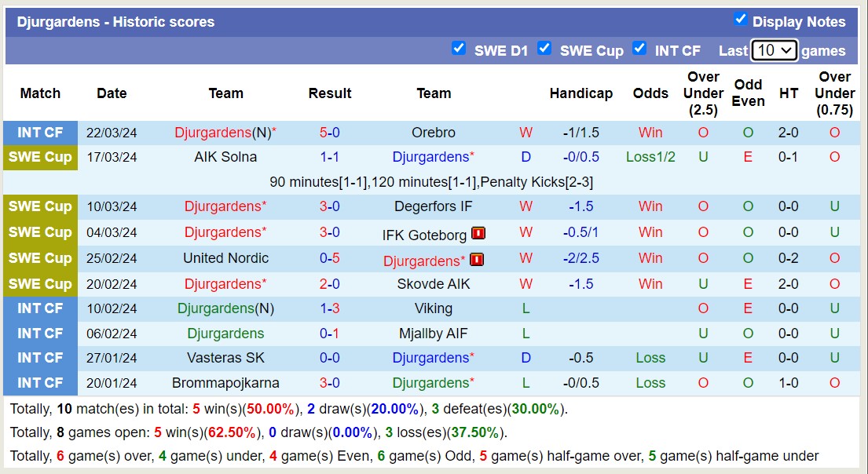Click the Handicap column header
This screenshot has width=868, height=474.
(x=580, y=93)
